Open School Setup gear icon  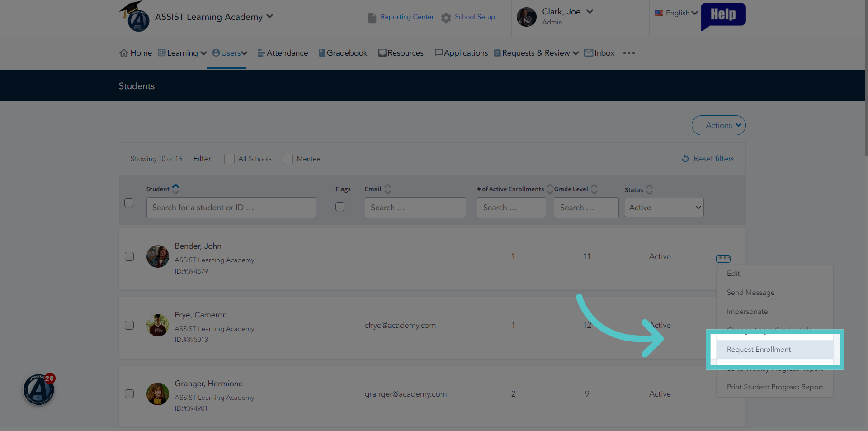point(446,18)
